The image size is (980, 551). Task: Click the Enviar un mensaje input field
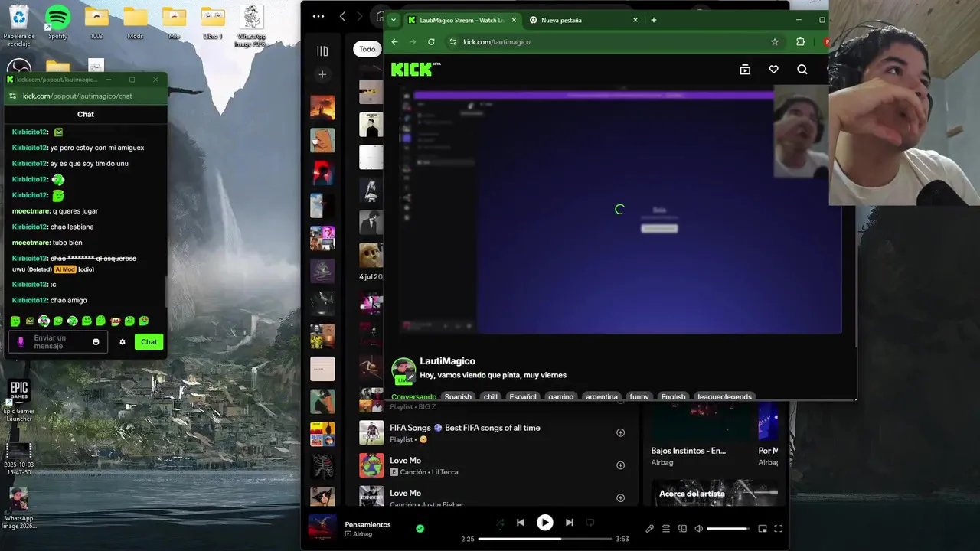click(x=59, y=342)
